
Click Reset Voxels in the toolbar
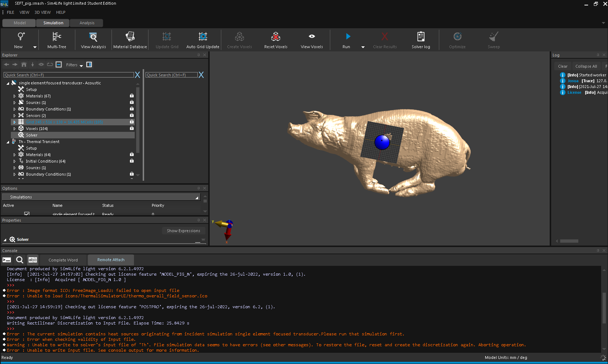(276, 40)
